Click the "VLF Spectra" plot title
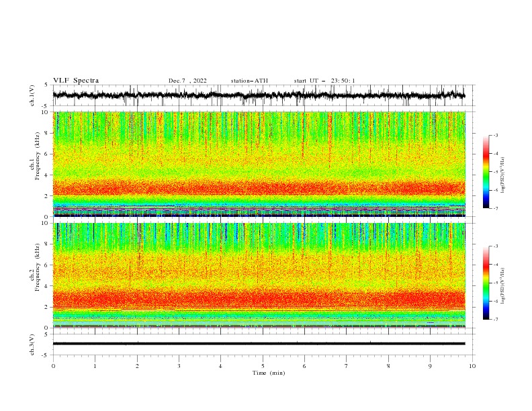This screenshot has width=532, height=411. [76, 81]
